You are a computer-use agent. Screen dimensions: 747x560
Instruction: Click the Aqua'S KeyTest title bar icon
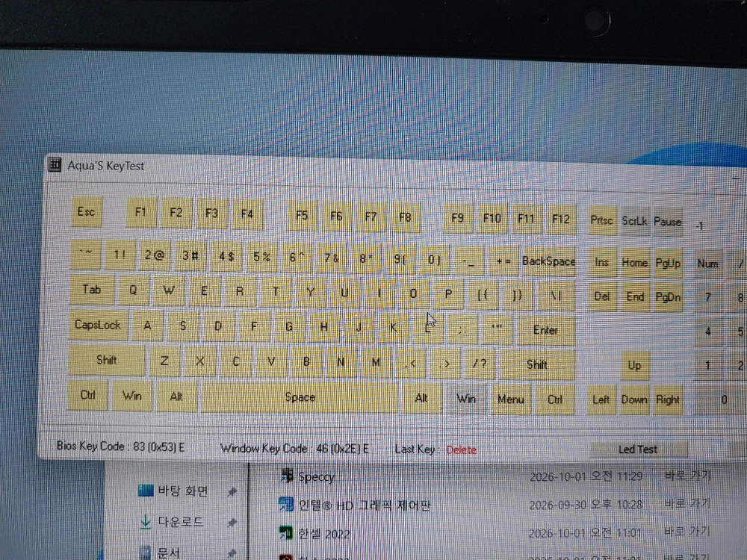coord(55,165)
